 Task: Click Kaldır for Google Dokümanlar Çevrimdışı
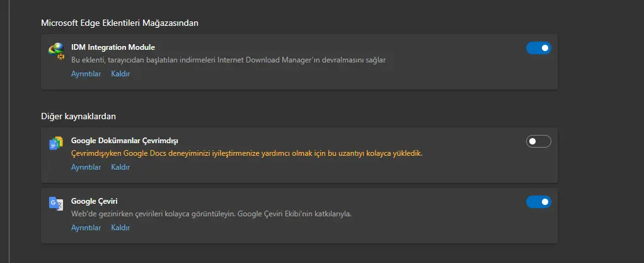click(x=120, y=167)
